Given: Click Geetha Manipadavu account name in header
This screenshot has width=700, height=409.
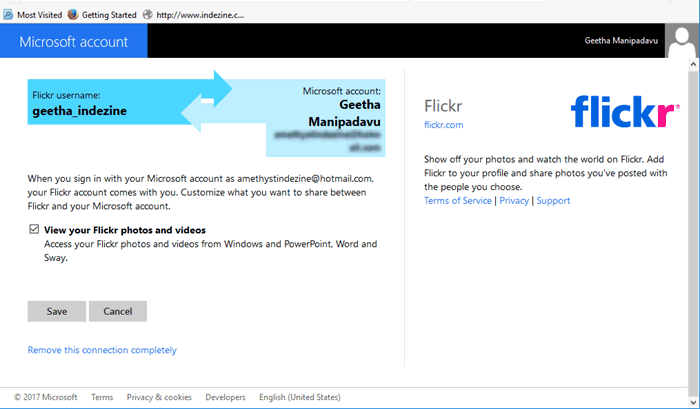Looking at the screenshot, I should (x=621, y=41).
